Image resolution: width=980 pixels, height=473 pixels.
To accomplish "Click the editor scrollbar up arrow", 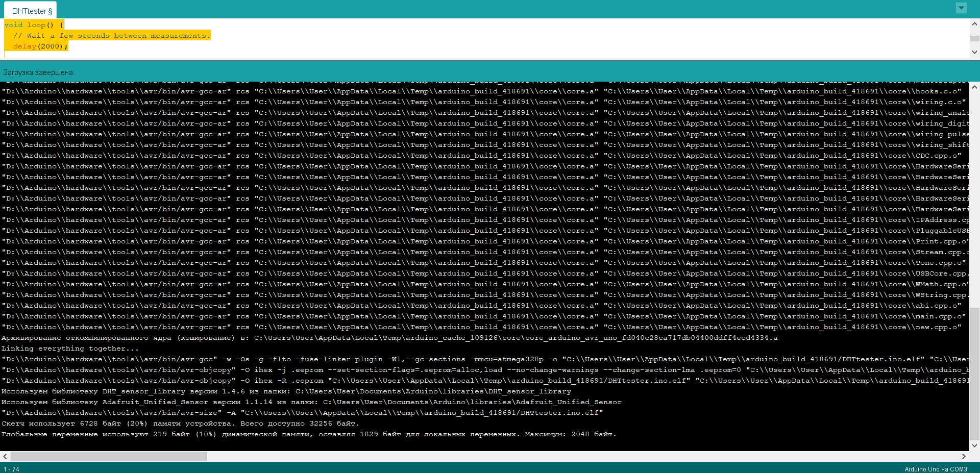I will pyautogui.click(x=974, y=23).
